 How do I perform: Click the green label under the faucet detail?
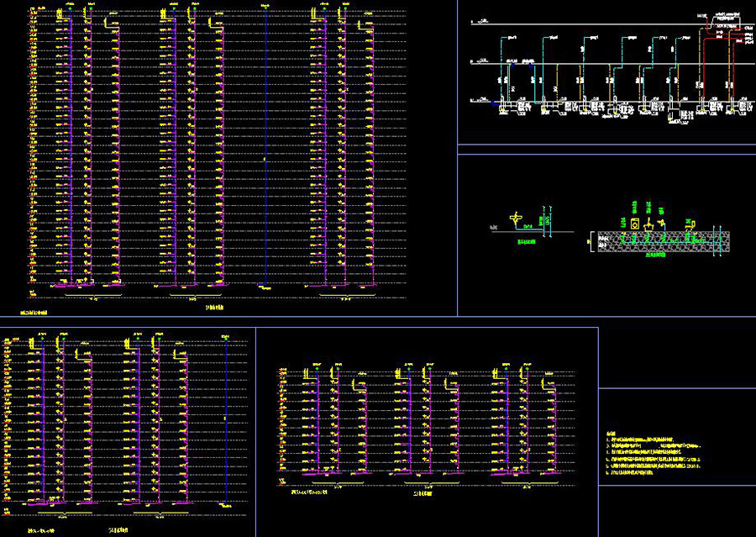click(526, 242)
